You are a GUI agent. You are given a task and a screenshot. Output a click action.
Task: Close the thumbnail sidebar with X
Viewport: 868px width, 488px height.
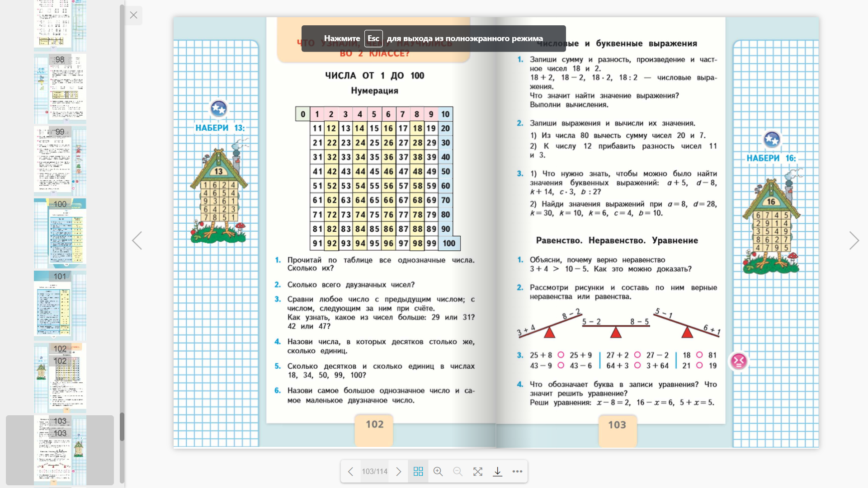click(x=133, y=15)
